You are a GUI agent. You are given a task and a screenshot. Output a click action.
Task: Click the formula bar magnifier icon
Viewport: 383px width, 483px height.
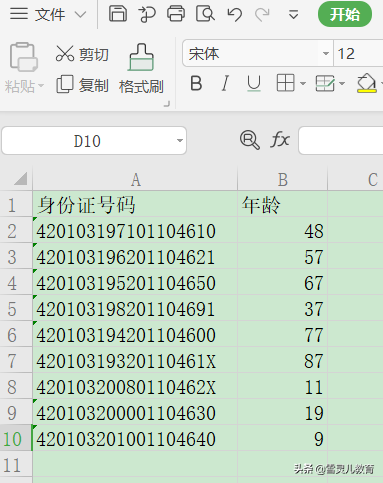(250, 140)
